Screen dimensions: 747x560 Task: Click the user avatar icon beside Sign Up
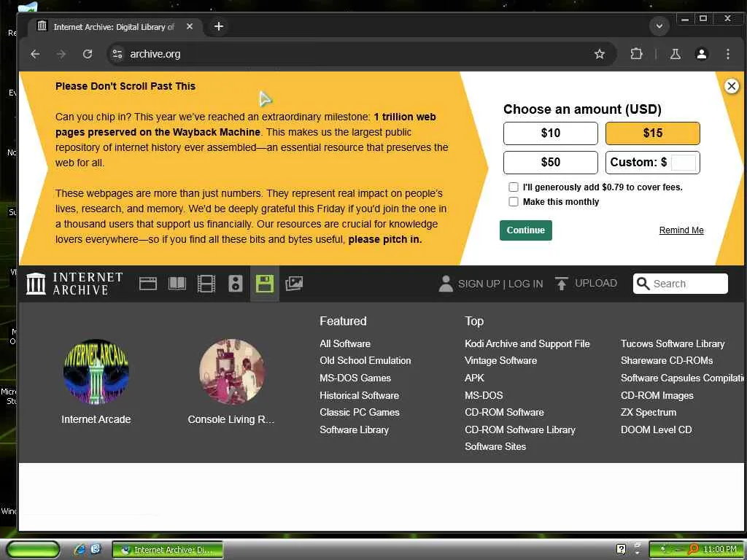click(x=446, y=284)
